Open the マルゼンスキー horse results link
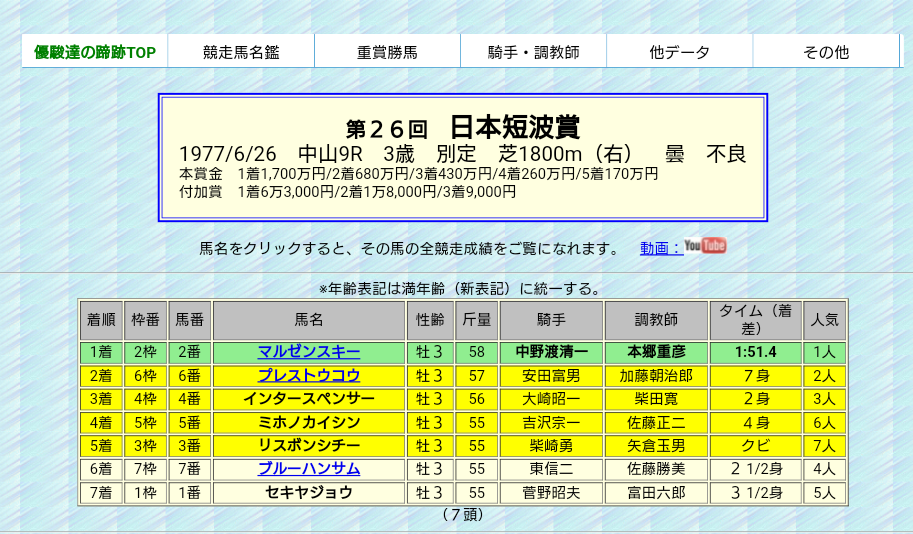This screenshot has width=913, height=534. (x=308, y=352)
